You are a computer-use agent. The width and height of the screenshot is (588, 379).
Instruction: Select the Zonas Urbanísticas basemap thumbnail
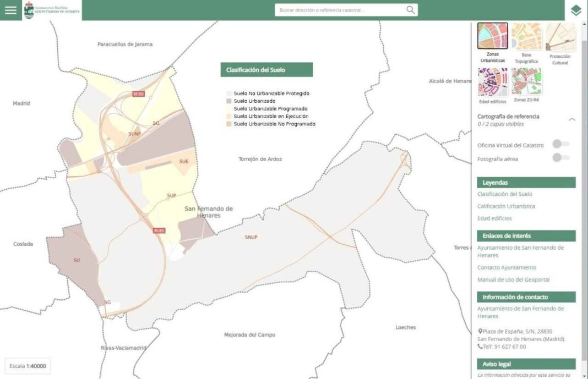click(x=492, y=36)
